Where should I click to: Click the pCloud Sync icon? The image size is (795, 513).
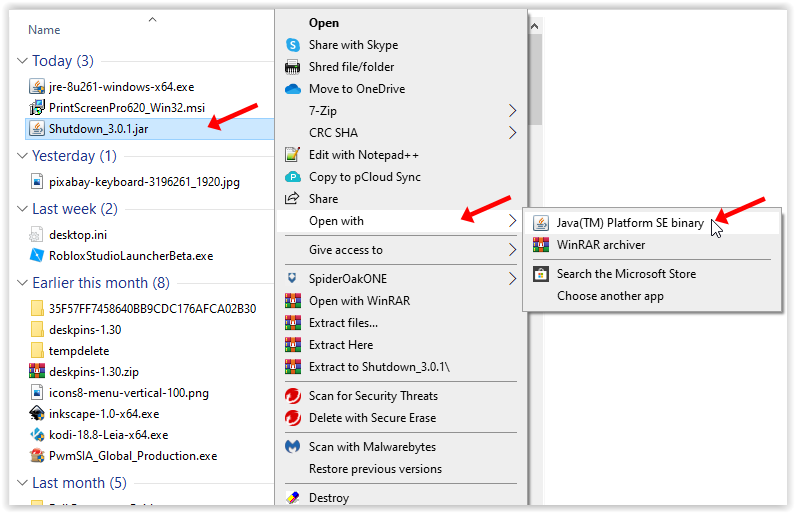tap(293, 177)
